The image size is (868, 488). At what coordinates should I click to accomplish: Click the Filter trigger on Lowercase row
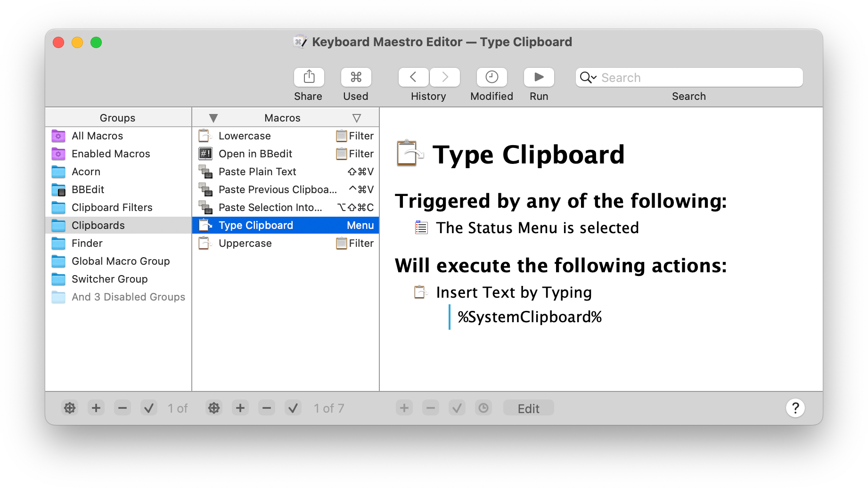tap(355, 136)
